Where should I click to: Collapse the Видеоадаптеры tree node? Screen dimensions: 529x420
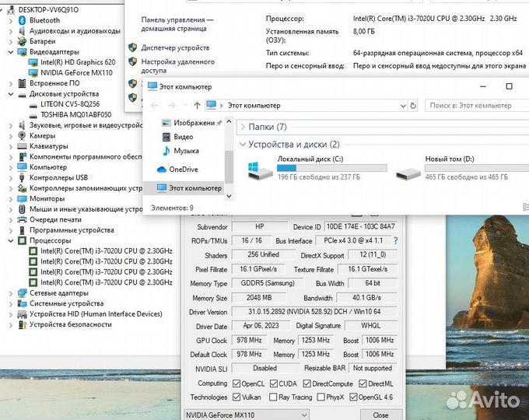point(11,52)
